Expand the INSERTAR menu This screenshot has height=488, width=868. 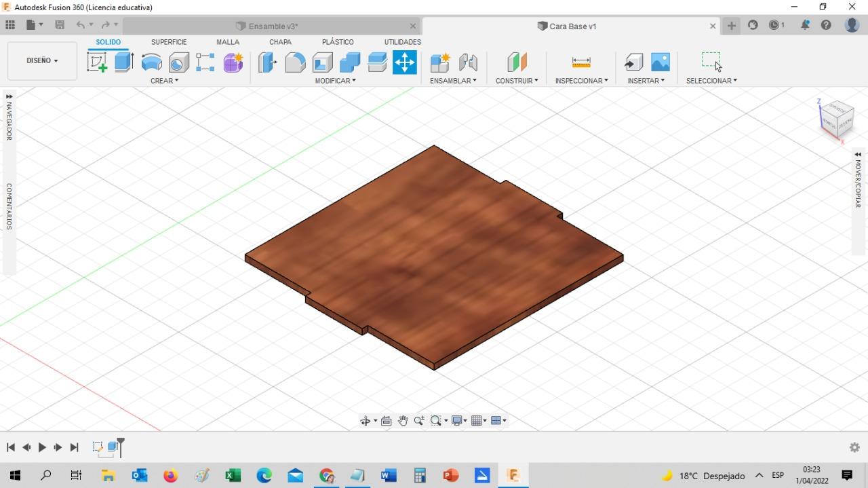pyautogui.click(x=646, y=80)
